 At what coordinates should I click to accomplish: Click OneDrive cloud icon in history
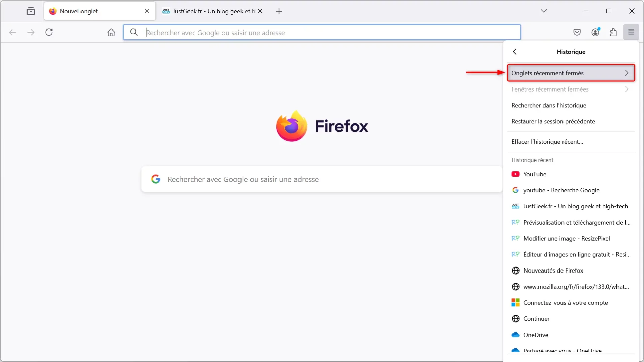point(515,335)
